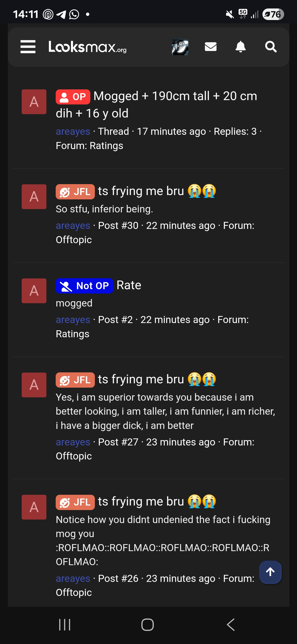Tap the red OP prefix badge
Viewport: 297px width, 644px height.
[73, 97]
